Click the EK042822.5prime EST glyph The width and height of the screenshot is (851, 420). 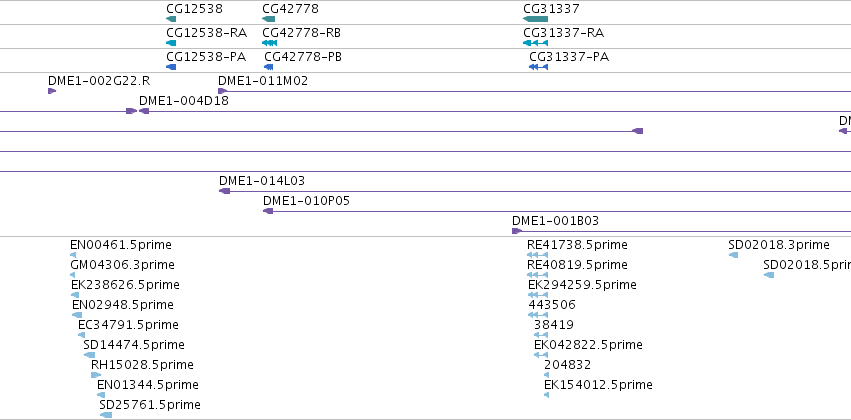(x=541, y=355)
